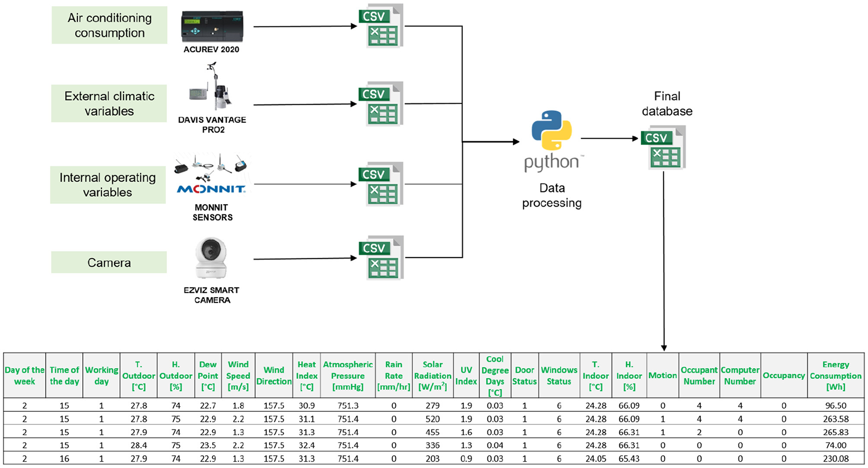Click the External climatic variables box

[109, 103]
